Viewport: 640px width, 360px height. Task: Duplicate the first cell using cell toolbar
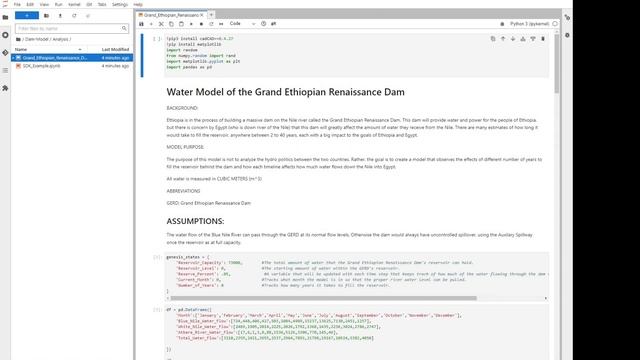(493, 39)
